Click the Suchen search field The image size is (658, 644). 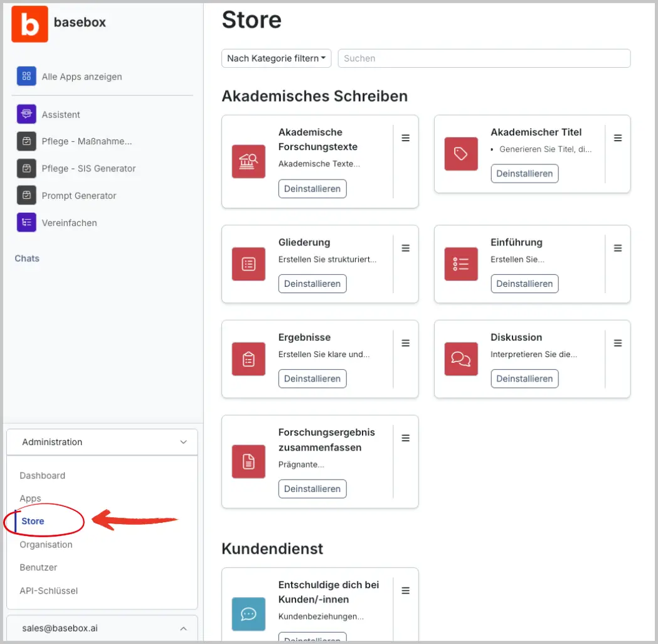484,58
